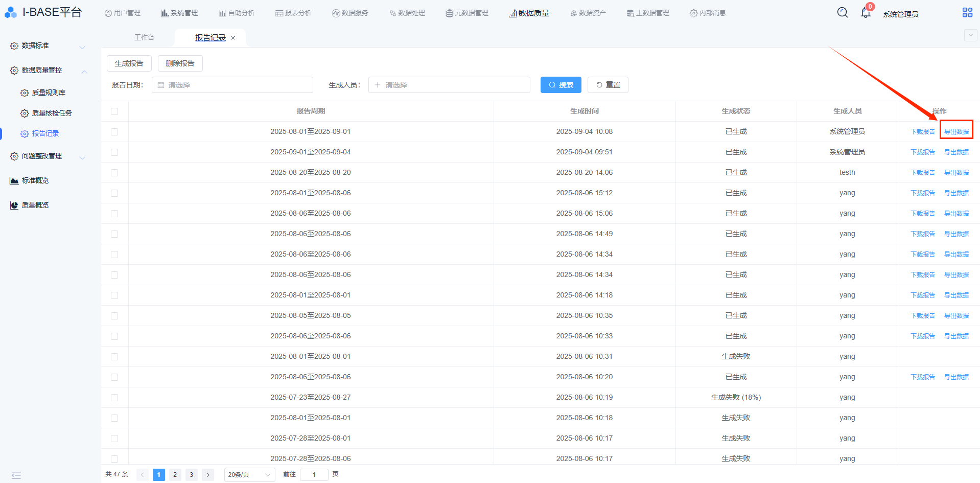980x483 pixels.
Task: Go to page 2
Action: tap(175, 475)
